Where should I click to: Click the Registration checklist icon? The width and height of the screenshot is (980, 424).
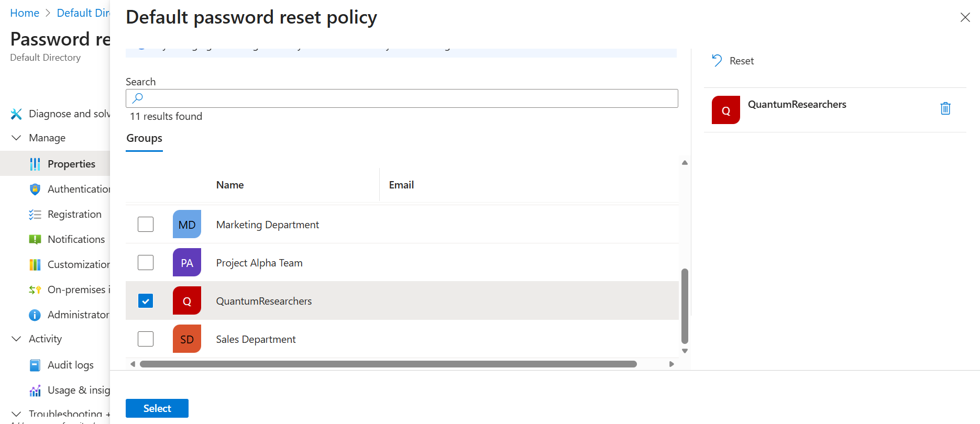(x=35, y=215)
